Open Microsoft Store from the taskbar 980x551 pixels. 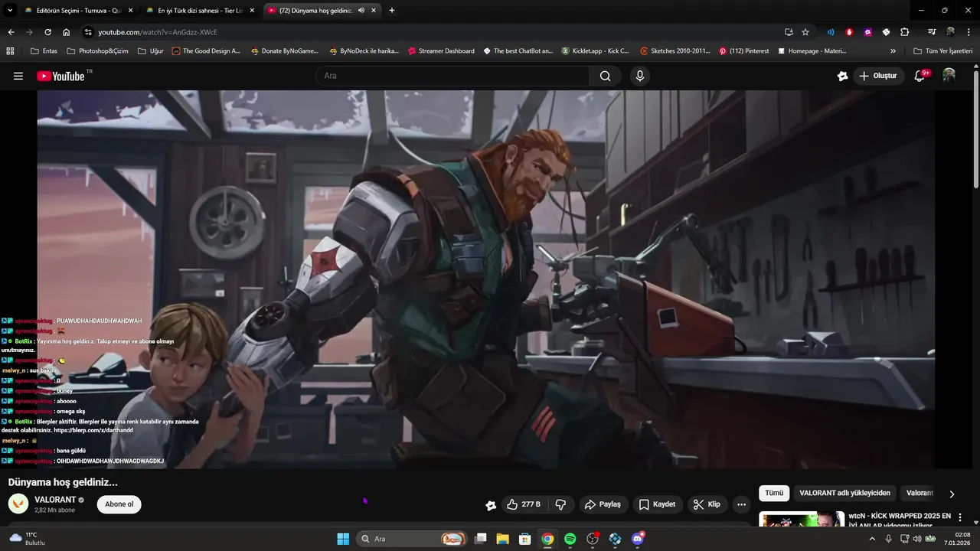coord(524,539)
